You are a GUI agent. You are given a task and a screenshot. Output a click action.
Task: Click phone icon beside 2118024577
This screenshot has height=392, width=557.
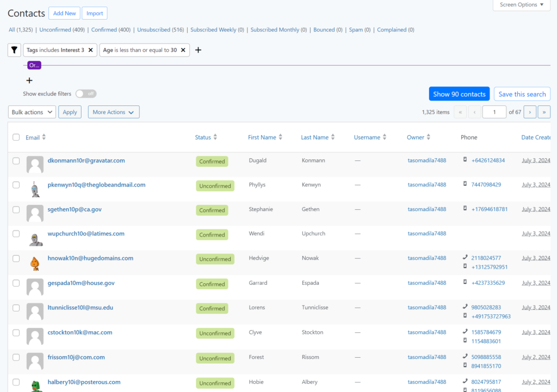(x=465, y=257)
